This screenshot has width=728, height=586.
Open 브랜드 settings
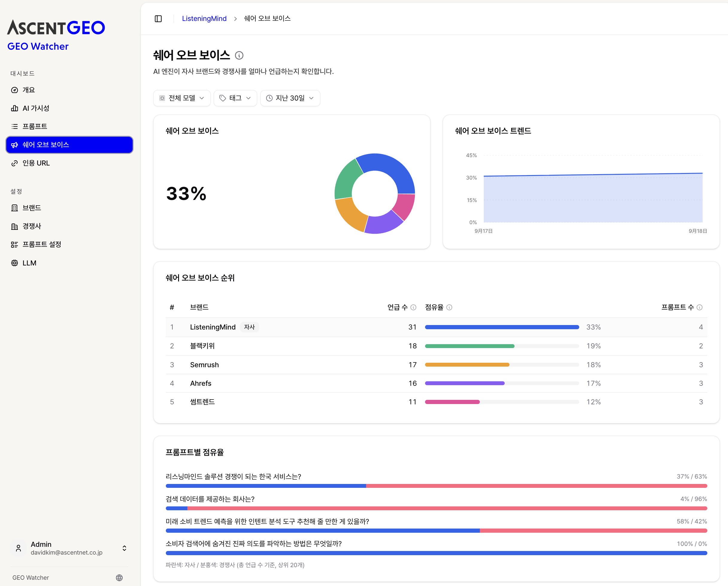pyautogui.click(x=69, y=208)
